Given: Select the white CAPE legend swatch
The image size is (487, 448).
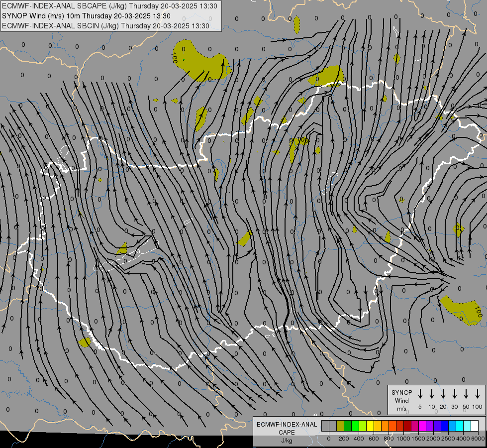Looking at the screenshot, I should click(x=475, y=426).
